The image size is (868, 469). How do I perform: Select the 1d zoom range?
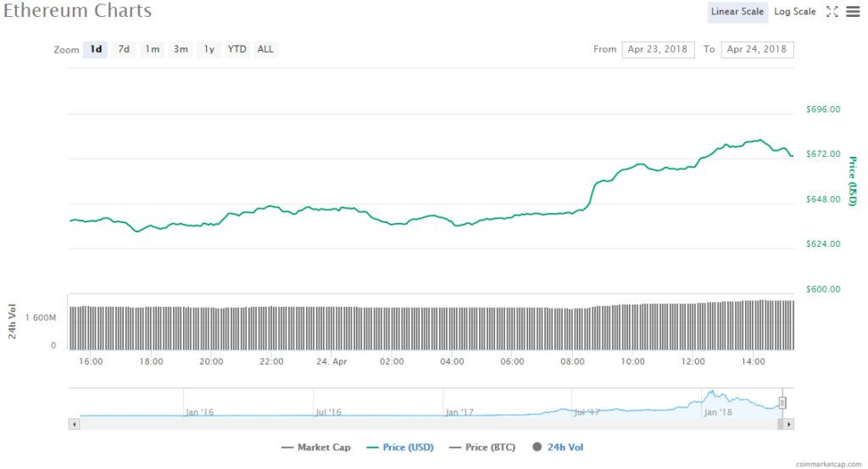tap(96, 49)
